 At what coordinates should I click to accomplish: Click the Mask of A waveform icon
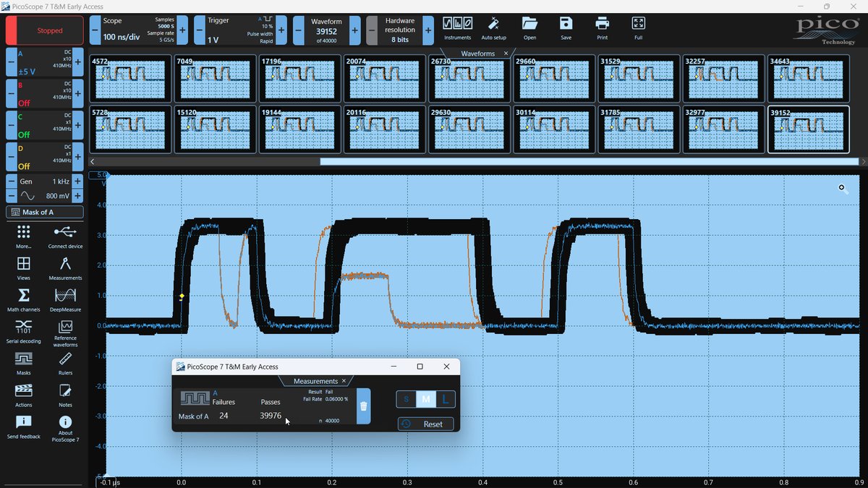(195, 398)
